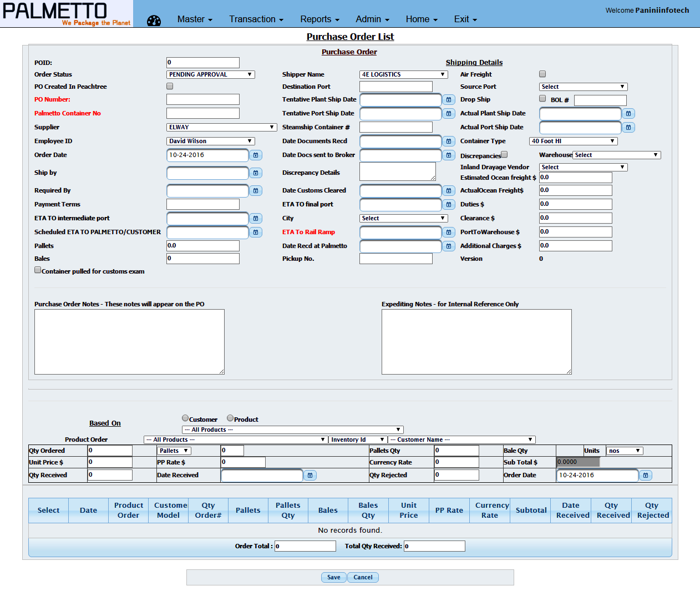Open the Home menu
Screen dimensions: 700x596
tap(422, 19)
